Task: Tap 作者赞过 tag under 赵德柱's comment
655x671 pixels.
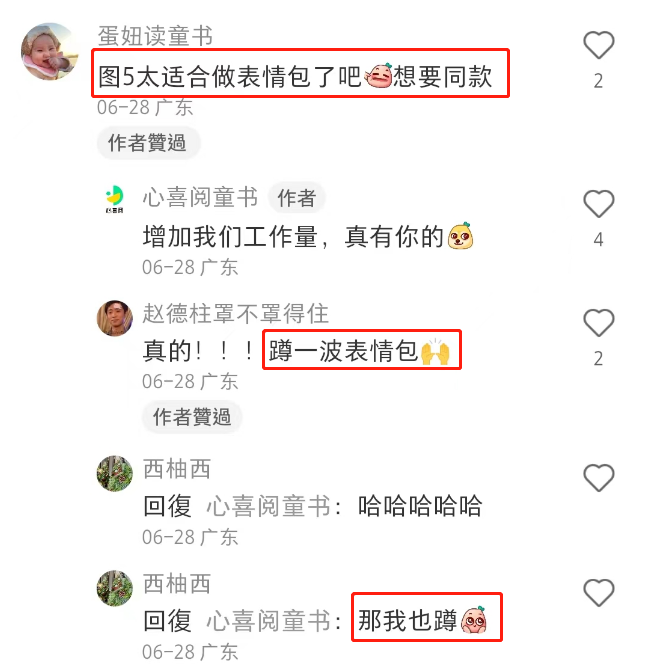Action: tap(193, 417)
